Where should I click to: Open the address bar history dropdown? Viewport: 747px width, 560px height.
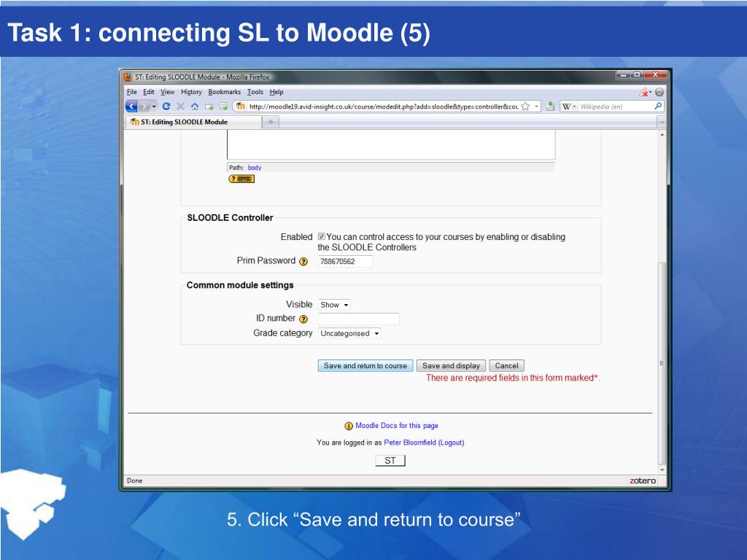[536, 106]
